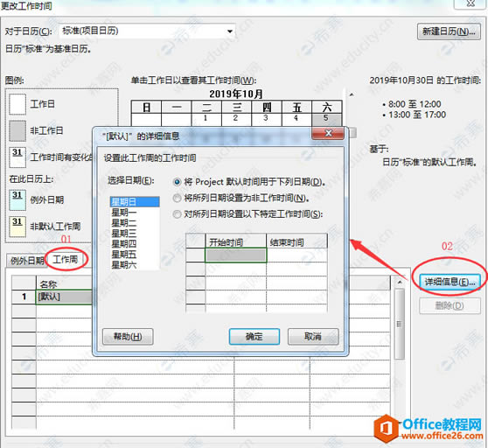Click work-week list scroll up arrow
Screen dimensions: 488x448
pos(400,282)
